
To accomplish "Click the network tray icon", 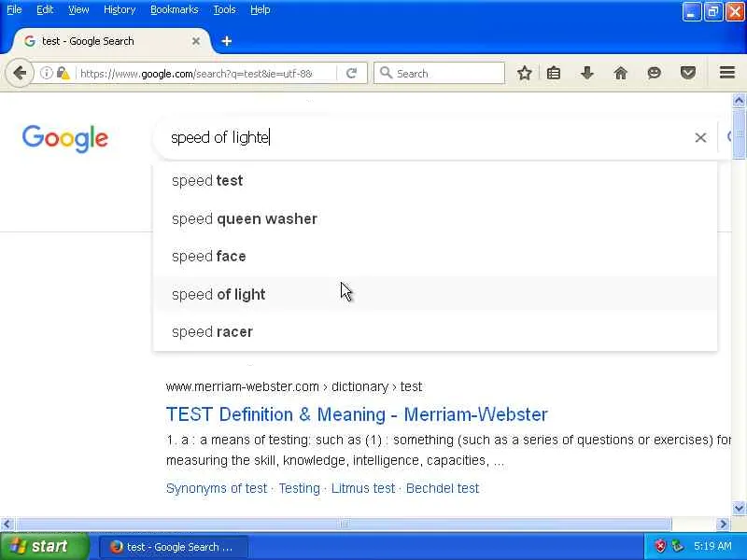I will [x=678, y=546].
